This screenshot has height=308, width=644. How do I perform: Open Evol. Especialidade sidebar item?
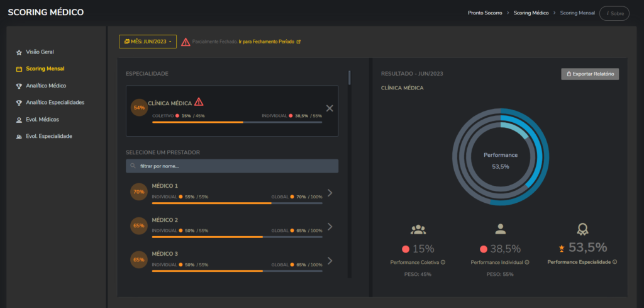click(x=48, y=137)
